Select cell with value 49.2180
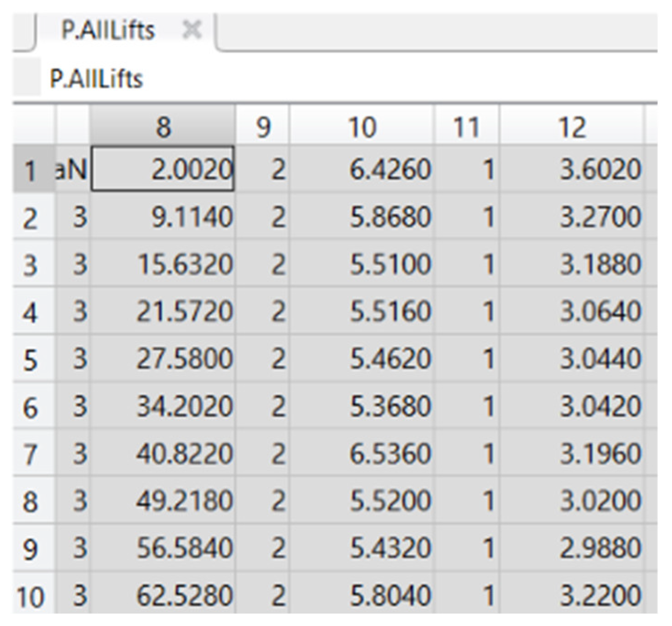This screenshot has width=672, height=626. tap(163, 500)
